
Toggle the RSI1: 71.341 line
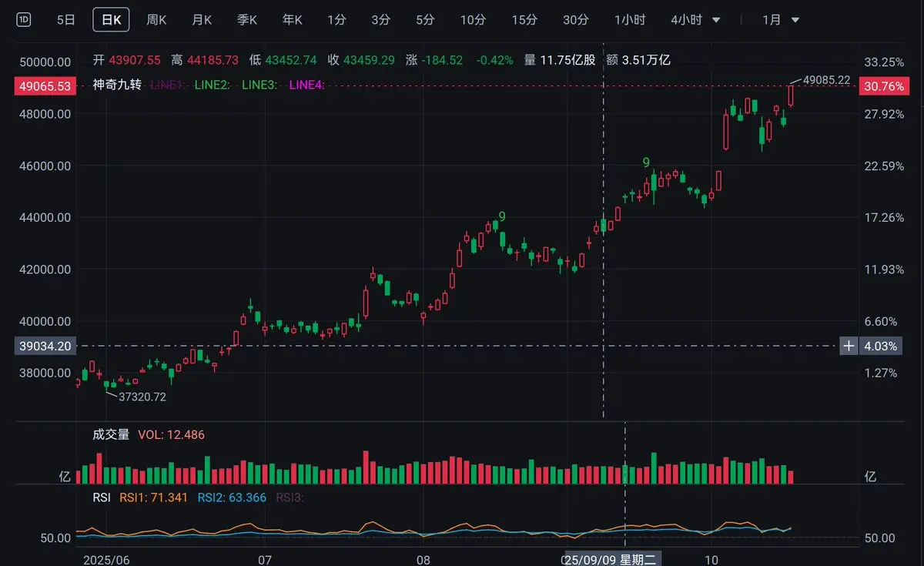tap(153, 497)
